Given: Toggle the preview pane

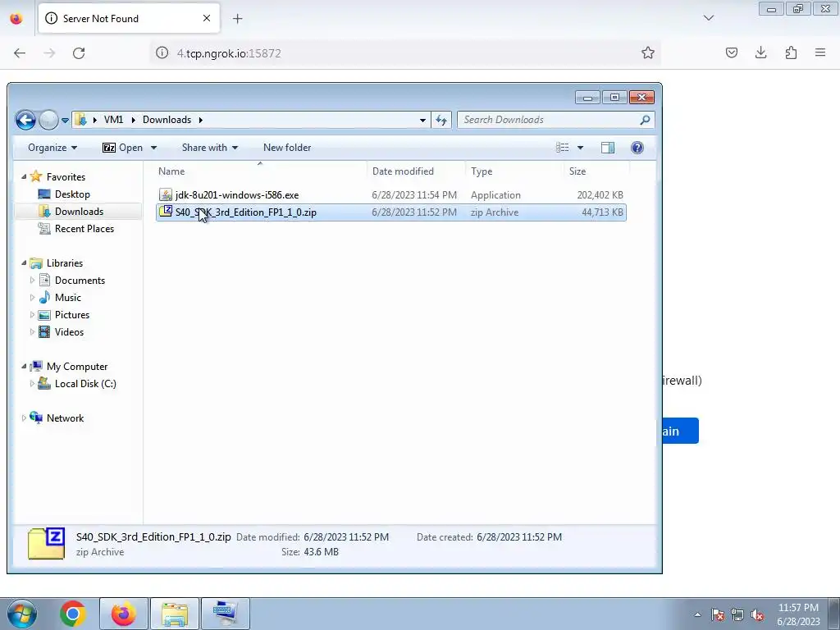Looking at the screenshot, I should point(608,148).
